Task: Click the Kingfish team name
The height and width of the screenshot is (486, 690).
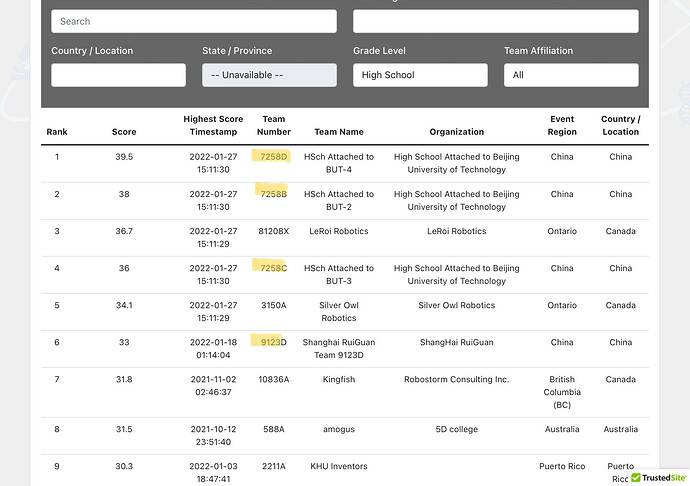Action: pyautogui.click(x=339, y=379)
